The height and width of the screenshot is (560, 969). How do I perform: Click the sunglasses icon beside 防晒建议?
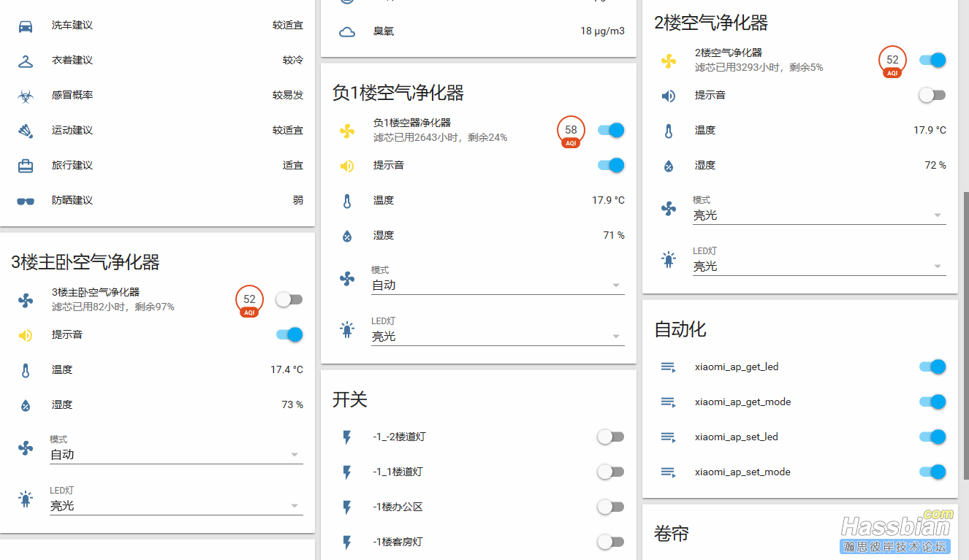pyautogui.click(x=26, y=201)
